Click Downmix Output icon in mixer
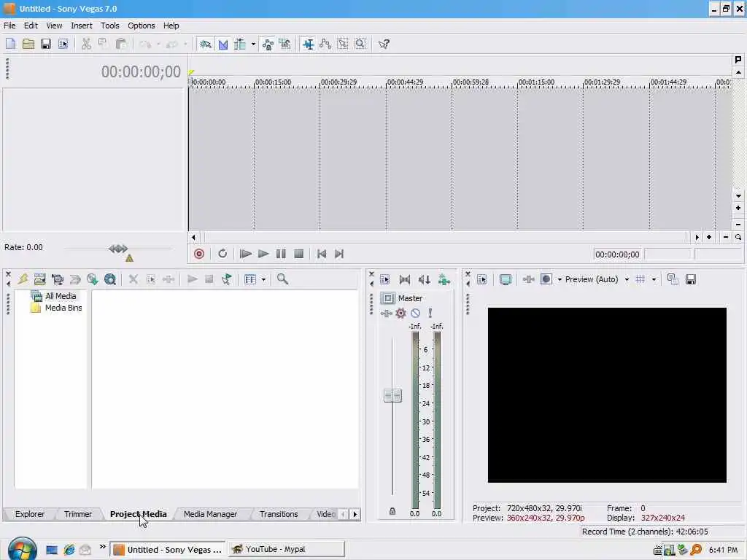 (x=404, y=279)
